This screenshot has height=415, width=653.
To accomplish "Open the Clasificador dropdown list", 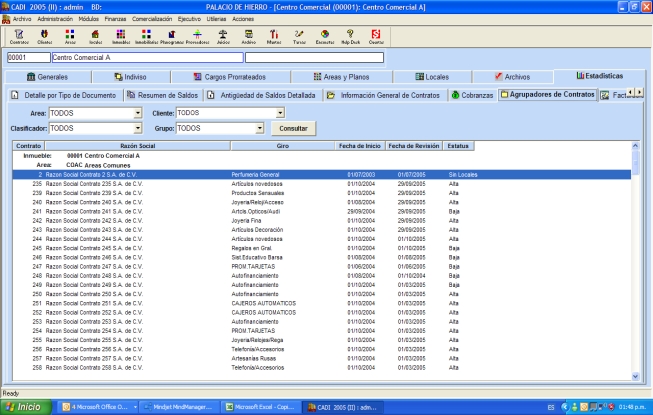I will 137,128.
